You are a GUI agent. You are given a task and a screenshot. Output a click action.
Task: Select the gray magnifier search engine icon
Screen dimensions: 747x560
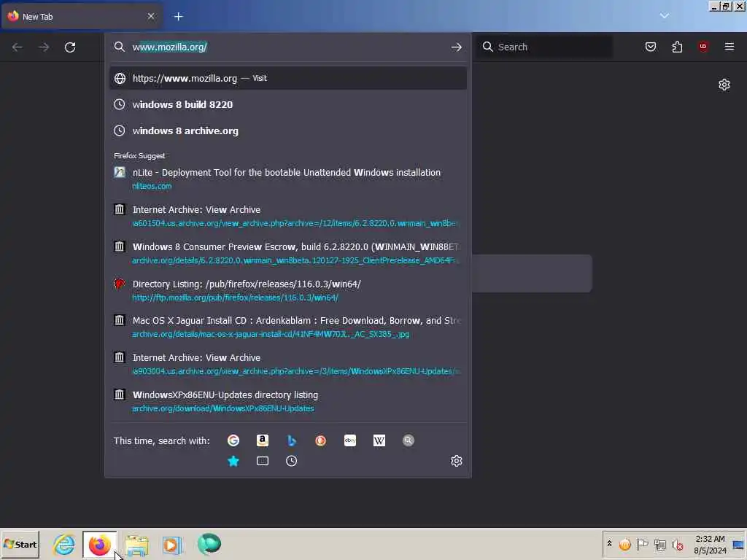409,440
